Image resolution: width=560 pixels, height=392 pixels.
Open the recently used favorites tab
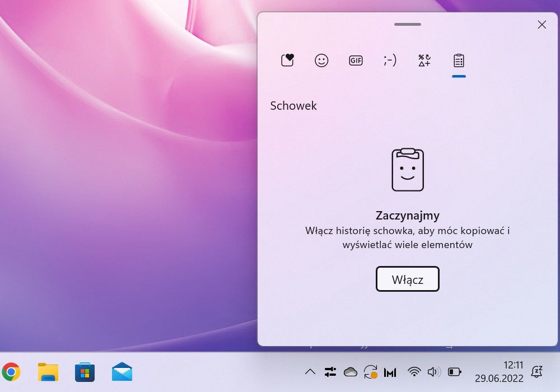[287, 60]
